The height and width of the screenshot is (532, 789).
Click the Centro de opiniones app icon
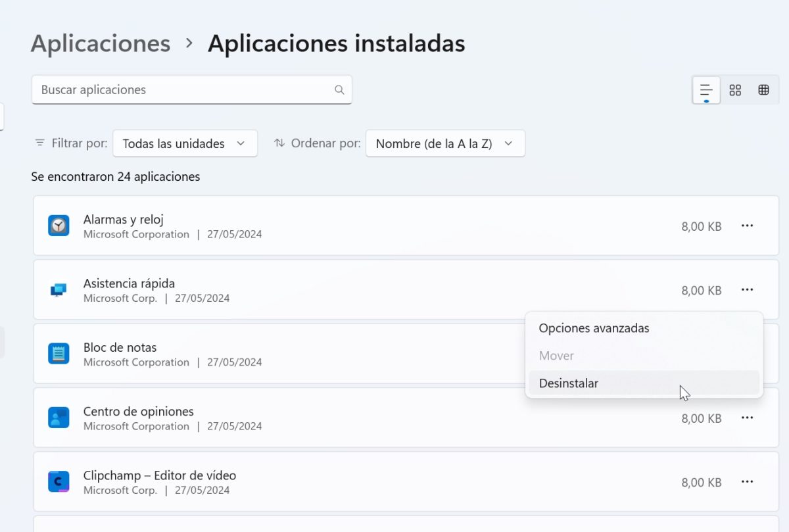click(59, 418)
